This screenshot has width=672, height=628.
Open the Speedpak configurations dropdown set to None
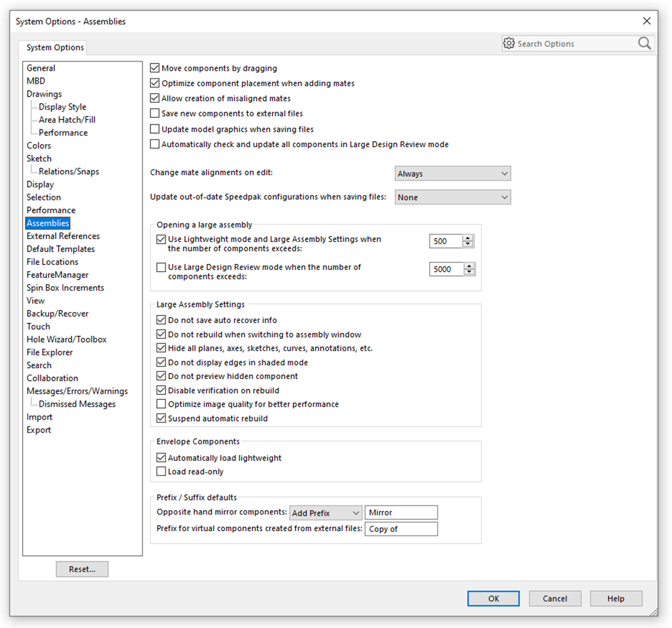tap(453, 197)
